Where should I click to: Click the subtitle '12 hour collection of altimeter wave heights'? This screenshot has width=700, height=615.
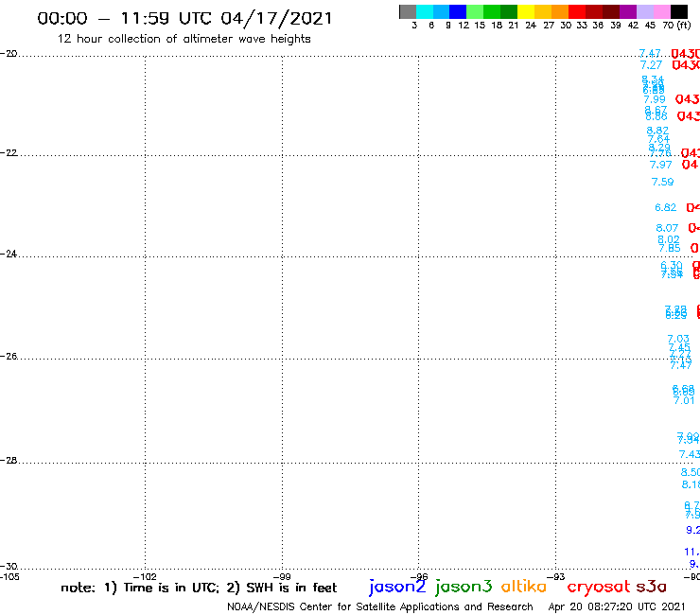(184, 39)
